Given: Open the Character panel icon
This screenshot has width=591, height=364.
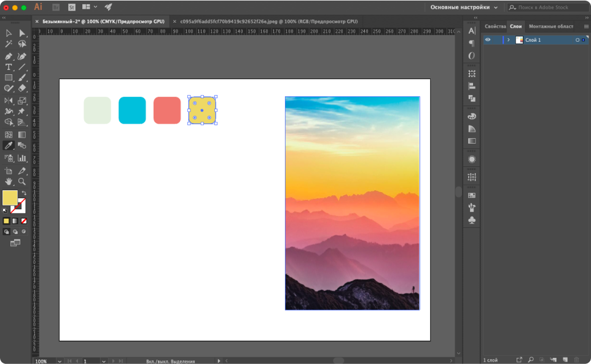Looking at the screenshot, I should [472, 31].
